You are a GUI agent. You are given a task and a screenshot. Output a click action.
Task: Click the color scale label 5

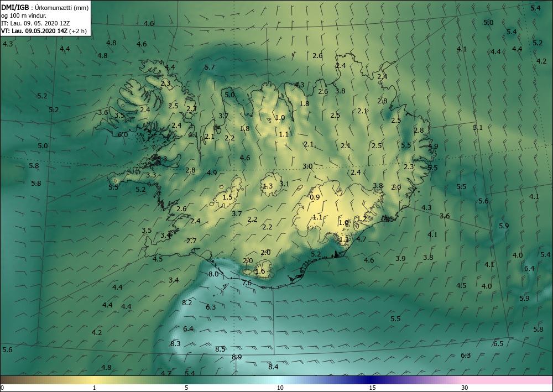coord(186,388)
